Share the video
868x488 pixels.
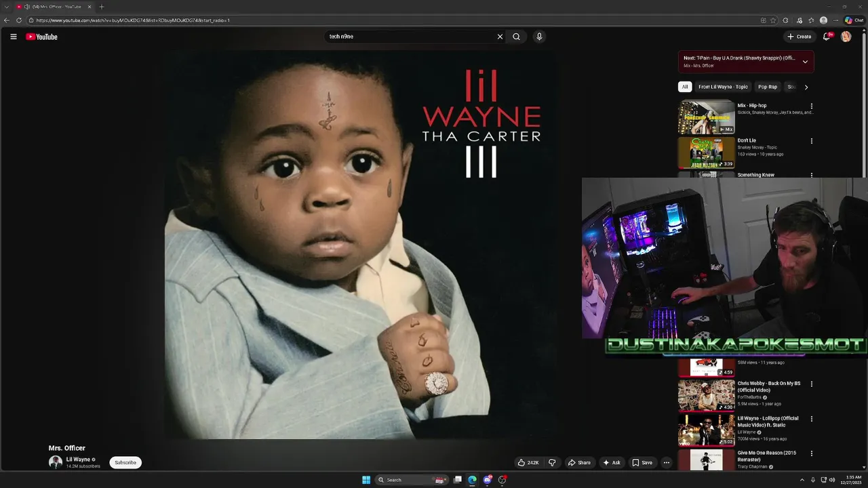579,463
